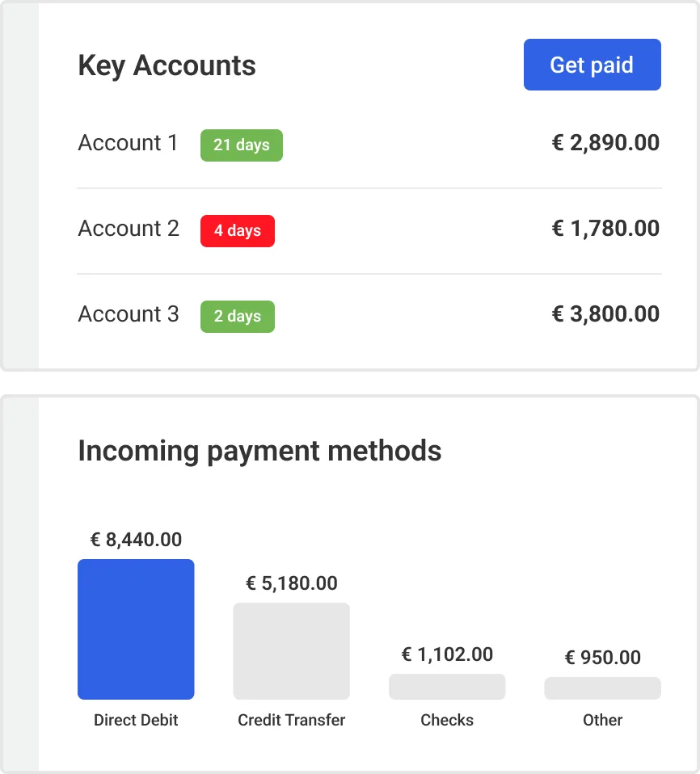Click the green 2 days badge
The width and height of the screenshot is (700, 774).
coord(238,317)
